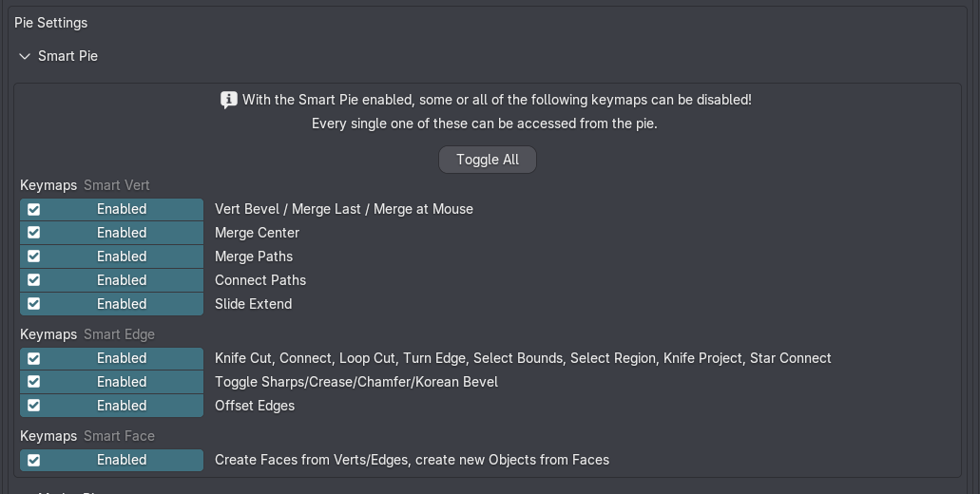The height and width of the screenshot is (494, 980).
Task: Disable the Connect Paths keymap
Action: pos(112,280)
